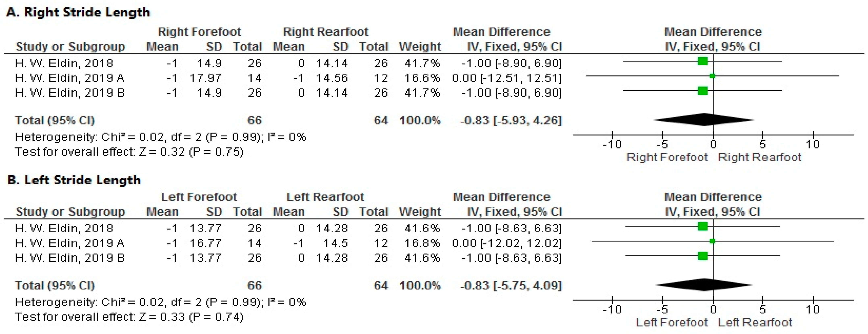Select the SD value 17.97
The image size is (868, 334).
205,78
